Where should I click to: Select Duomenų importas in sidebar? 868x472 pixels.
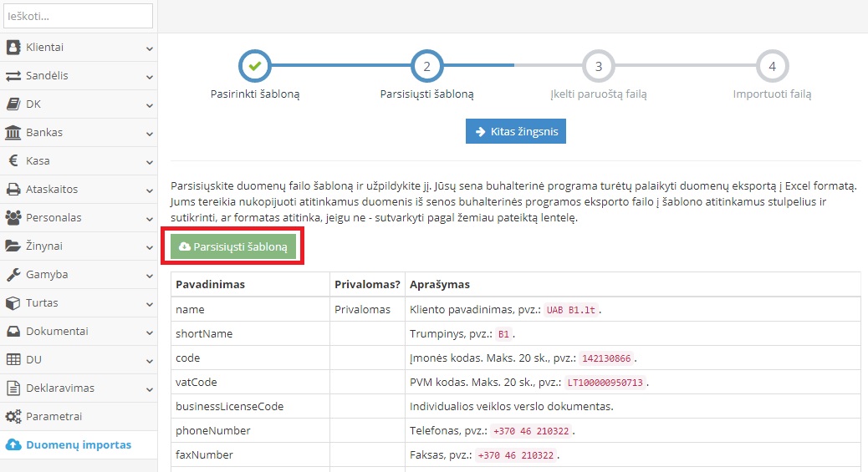pos(78,444)
